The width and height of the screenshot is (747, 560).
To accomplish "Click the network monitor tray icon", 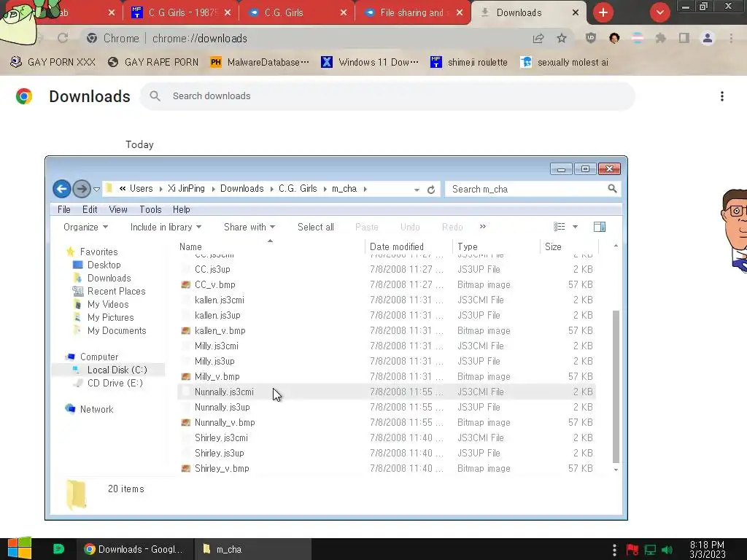I will 650,550.
